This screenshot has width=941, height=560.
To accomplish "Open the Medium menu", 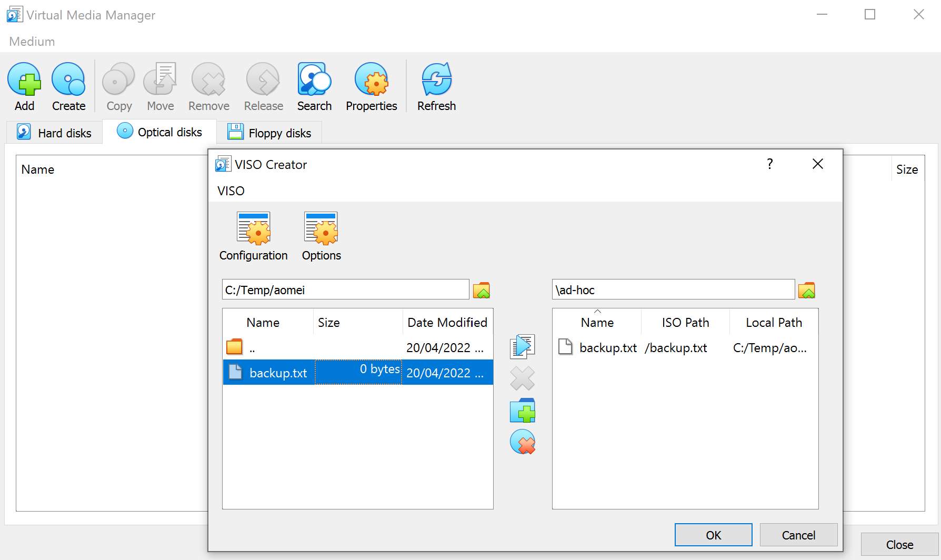I will coord(32,42).
